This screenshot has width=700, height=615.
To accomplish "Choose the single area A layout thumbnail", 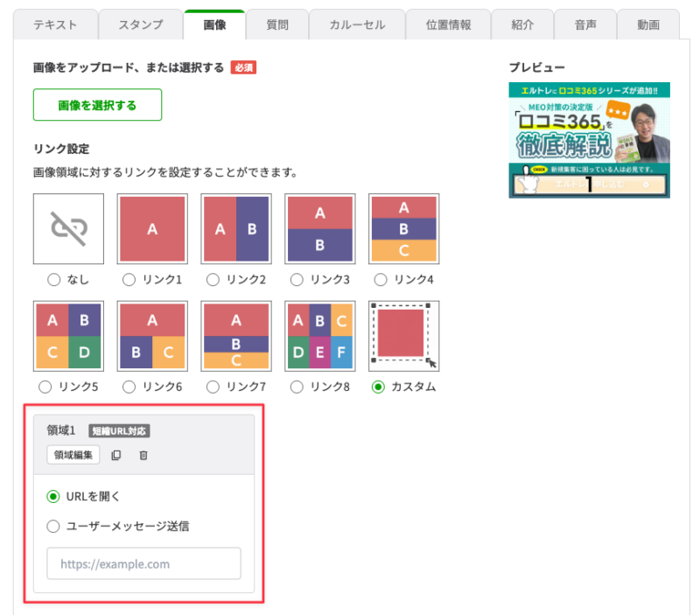I will tap(152, 228).
